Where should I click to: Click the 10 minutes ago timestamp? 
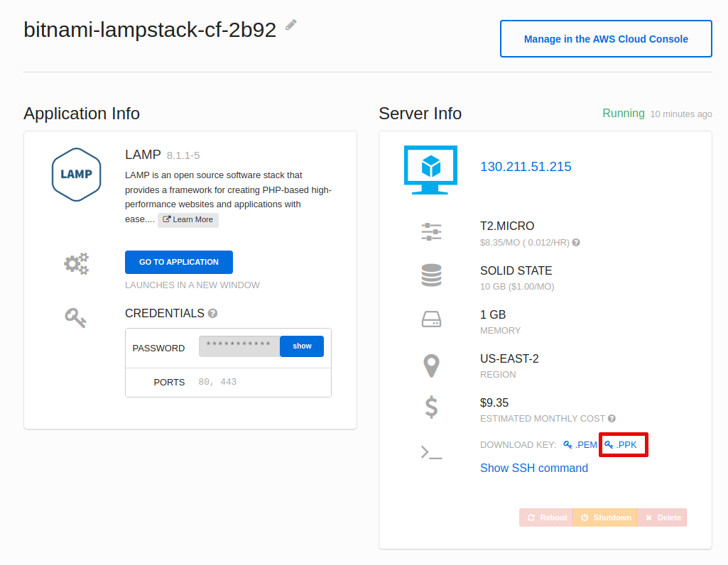[x=681, y=114]
